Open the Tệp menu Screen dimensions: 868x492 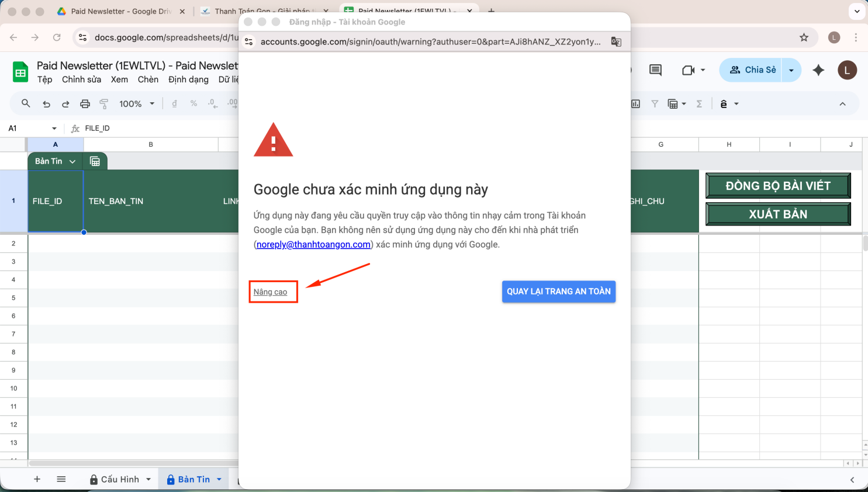click(x=44, y=79)
